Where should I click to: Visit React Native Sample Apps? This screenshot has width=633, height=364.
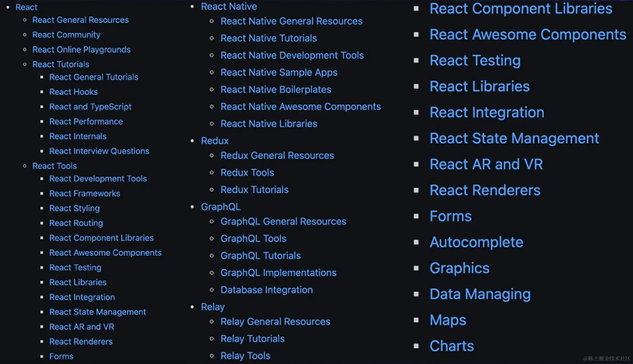coord(279,73)
